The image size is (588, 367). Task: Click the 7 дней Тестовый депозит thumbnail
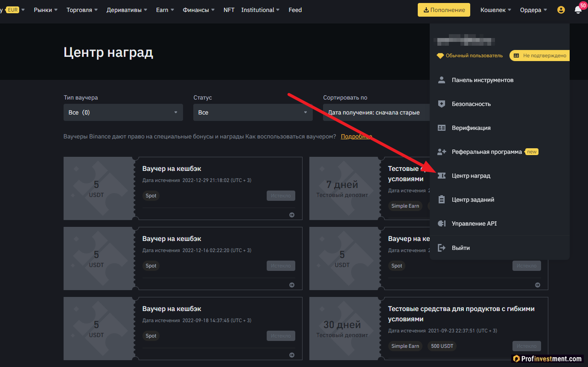pos(345,188)
